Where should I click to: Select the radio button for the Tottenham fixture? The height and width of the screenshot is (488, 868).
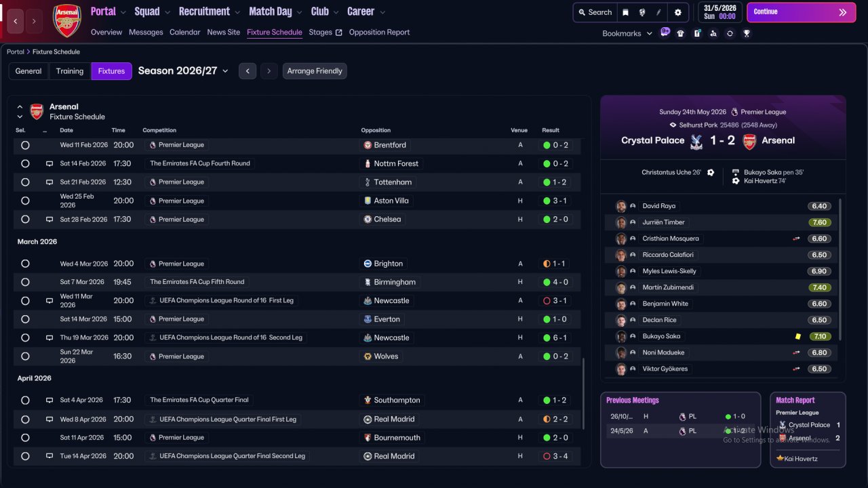click(25, 182)
